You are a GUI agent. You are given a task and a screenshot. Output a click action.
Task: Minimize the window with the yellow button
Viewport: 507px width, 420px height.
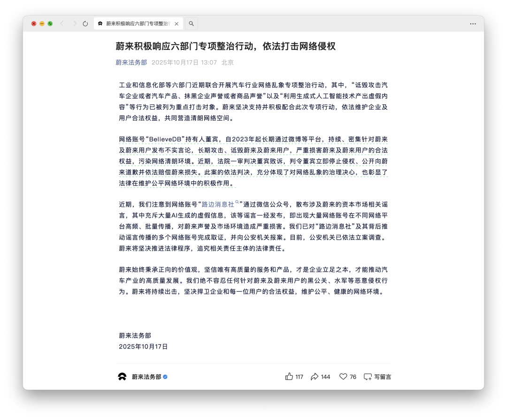(42, 23)
